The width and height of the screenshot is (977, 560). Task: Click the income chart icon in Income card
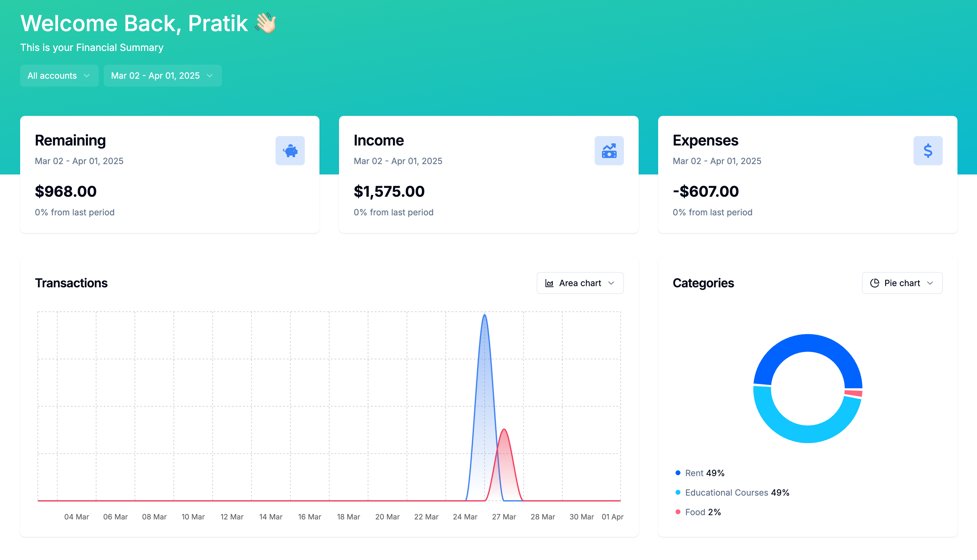(609, 151)
